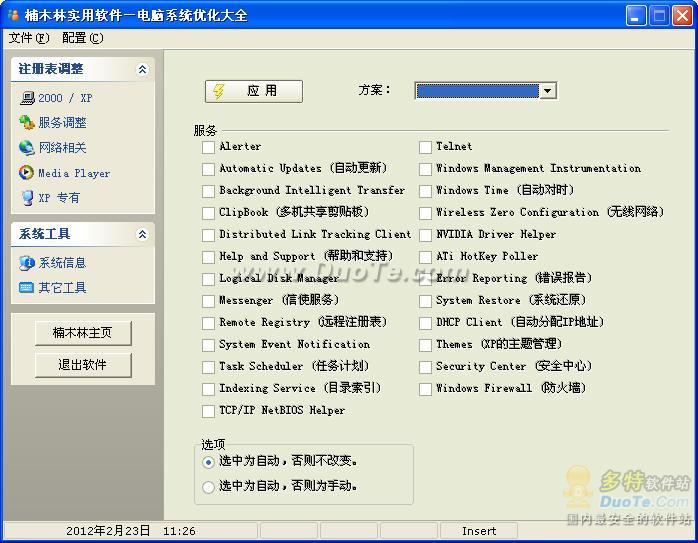Click the 2000 / XP sidebar icon
This screenshot has width=698, height=543.
coord(27,98)
